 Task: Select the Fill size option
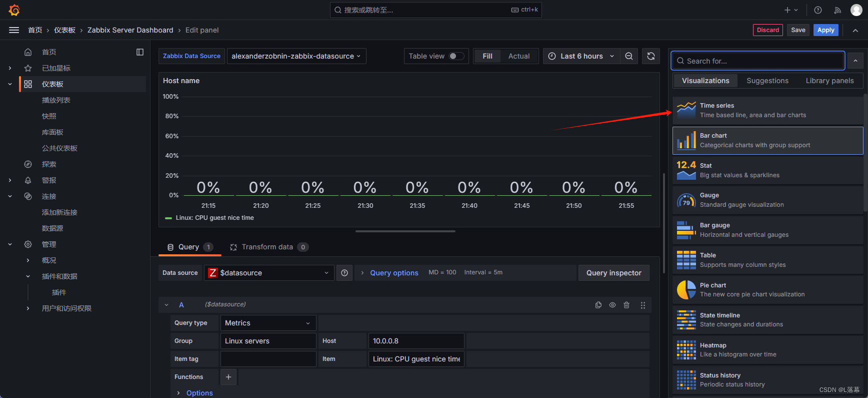tap(487, 56)
